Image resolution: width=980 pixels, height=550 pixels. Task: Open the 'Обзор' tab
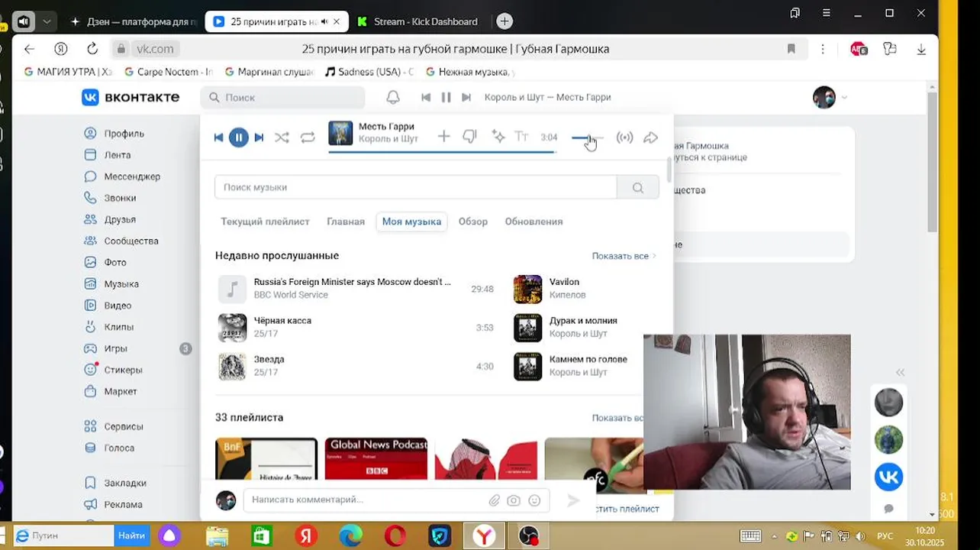coord(473,222)
